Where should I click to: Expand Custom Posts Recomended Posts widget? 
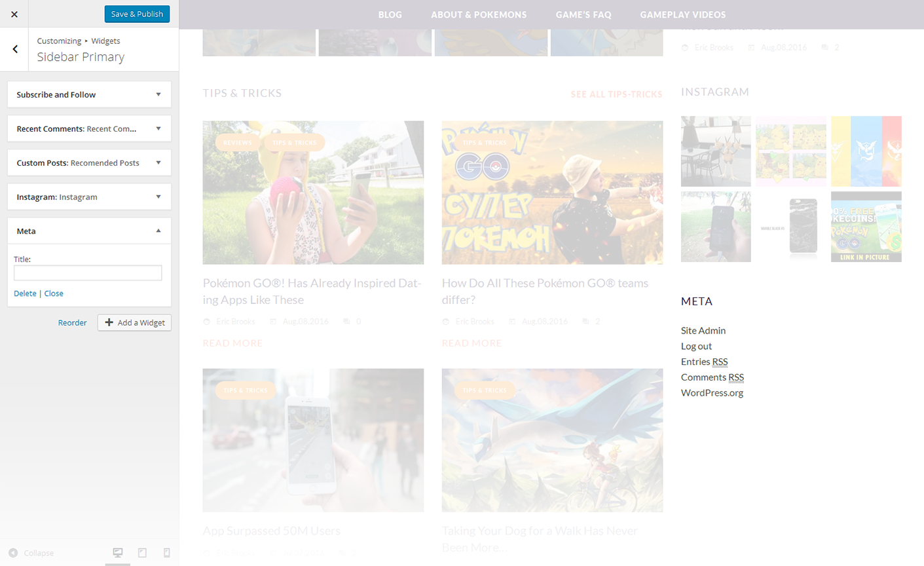click(x=89, y=162)
